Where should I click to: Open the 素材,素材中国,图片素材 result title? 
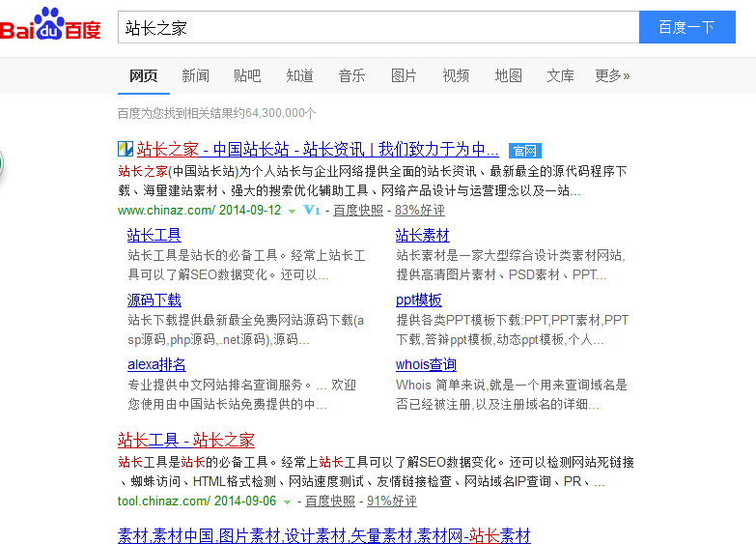(x=324, y=535)
